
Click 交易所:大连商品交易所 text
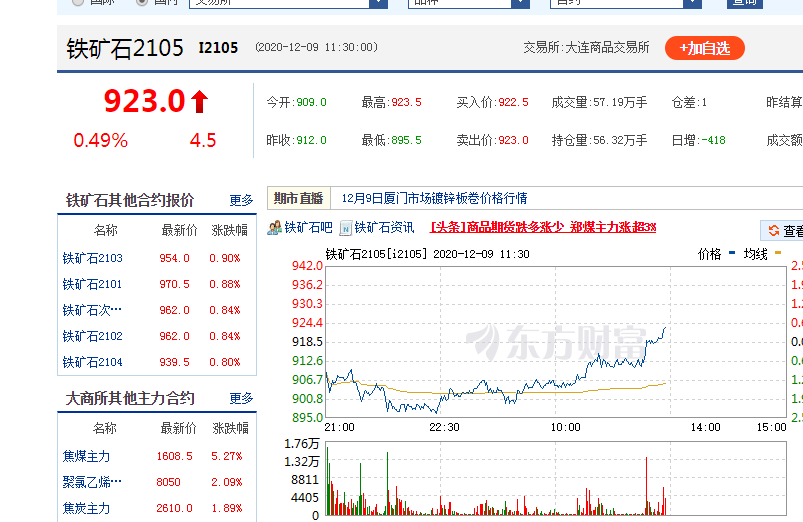[586, 48]
